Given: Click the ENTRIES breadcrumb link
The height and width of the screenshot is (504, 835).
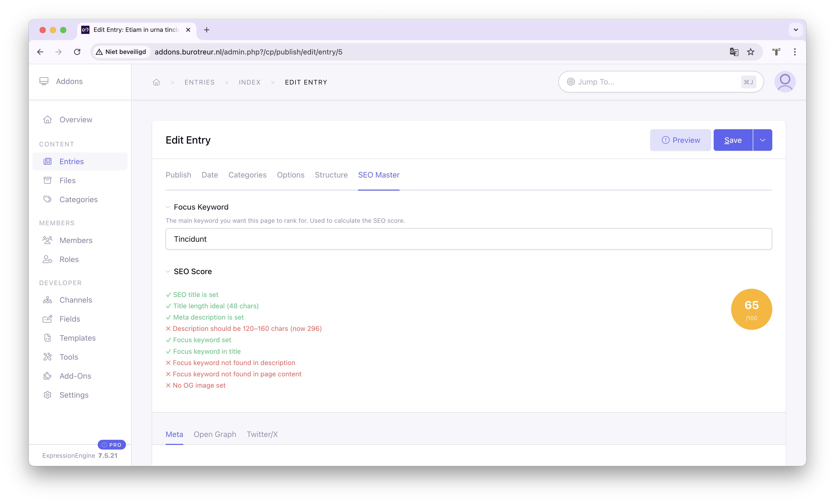Looking at the screenshot, I should [199, 82].
